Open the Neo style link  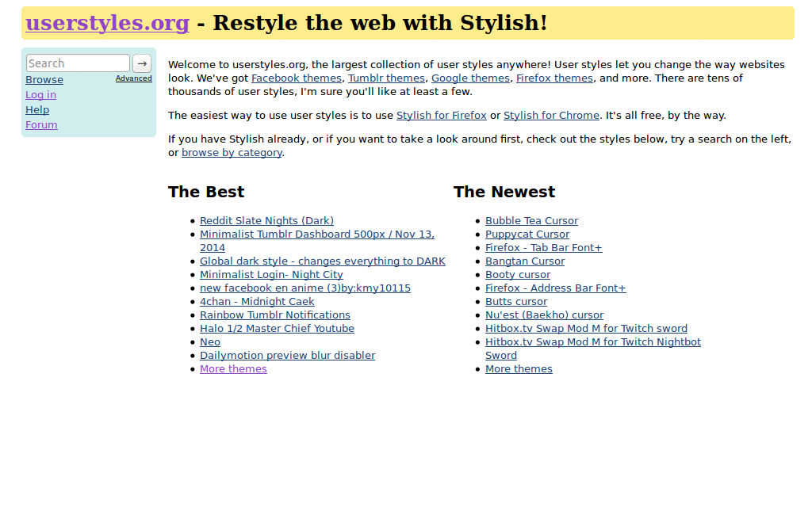[209, 342]
